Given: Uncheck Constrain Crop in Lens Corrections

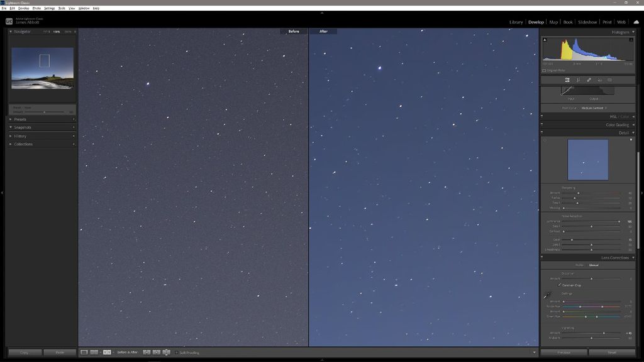Looking at the screenshot, I should tap(559, 285).
